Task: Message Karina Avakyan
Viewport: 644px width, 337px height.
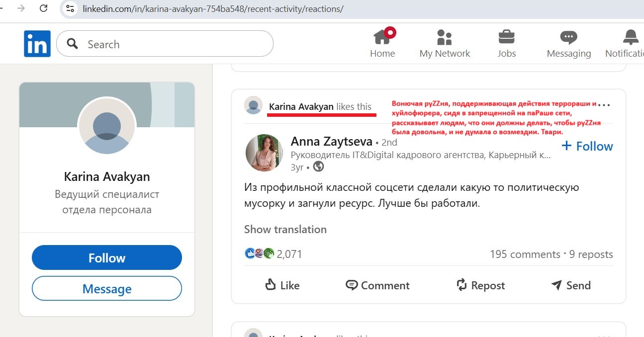Action: pos(107,289)
